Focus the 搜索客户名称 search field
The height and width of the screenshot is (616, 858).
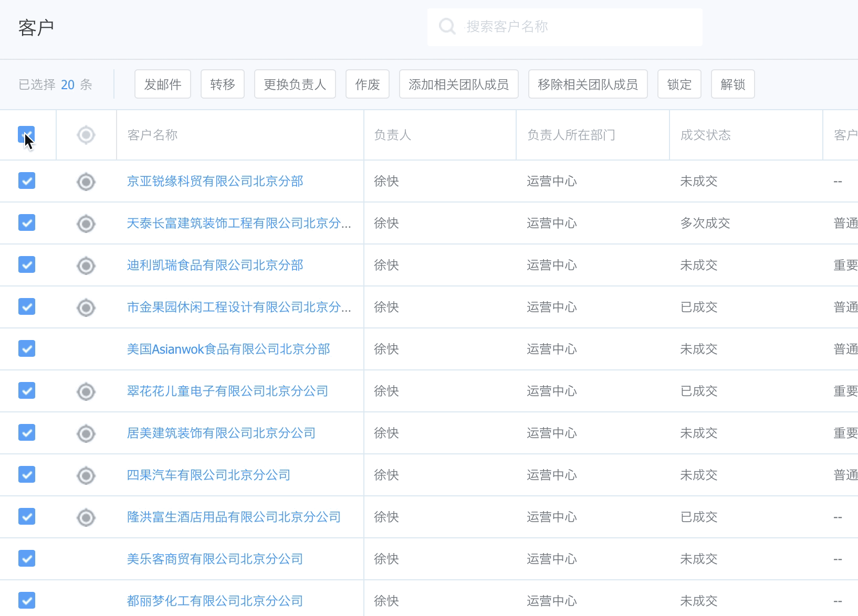tap(578, 27)
